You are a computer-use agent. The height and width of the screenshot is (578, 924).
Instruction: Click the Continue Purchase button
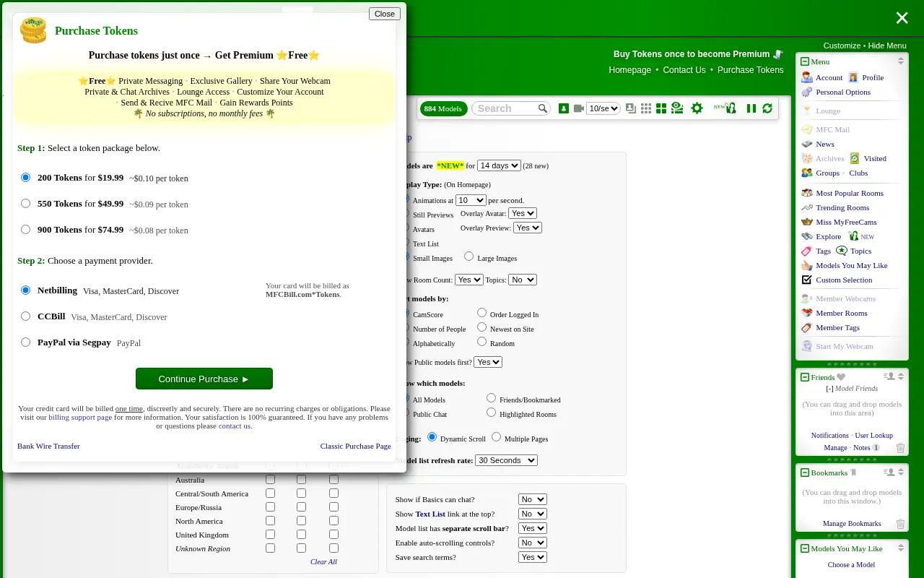pyautogui.click(x=204, y=379)
